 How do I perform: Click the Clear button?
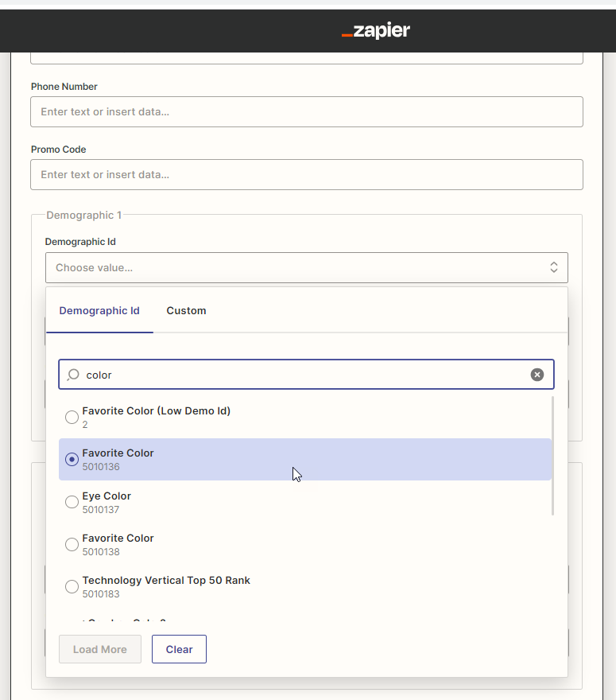[179, 649]
